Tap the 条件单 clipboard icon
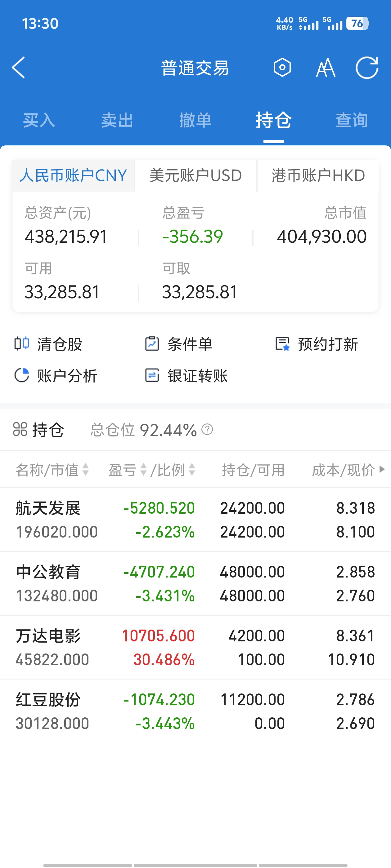 (152, 344)
